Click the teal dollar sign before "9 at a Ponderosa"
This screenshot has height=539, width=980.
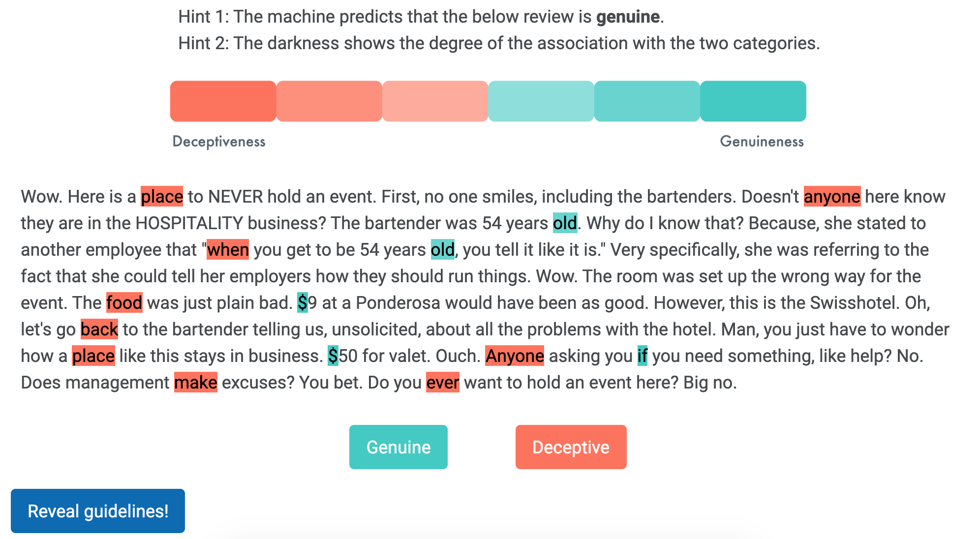click(x=303, y=303)
